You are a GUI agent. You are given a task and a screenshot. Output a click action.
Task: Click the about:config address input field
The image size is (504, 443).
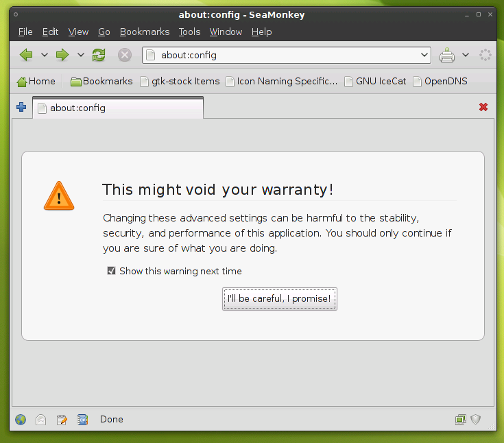(286, 56)
